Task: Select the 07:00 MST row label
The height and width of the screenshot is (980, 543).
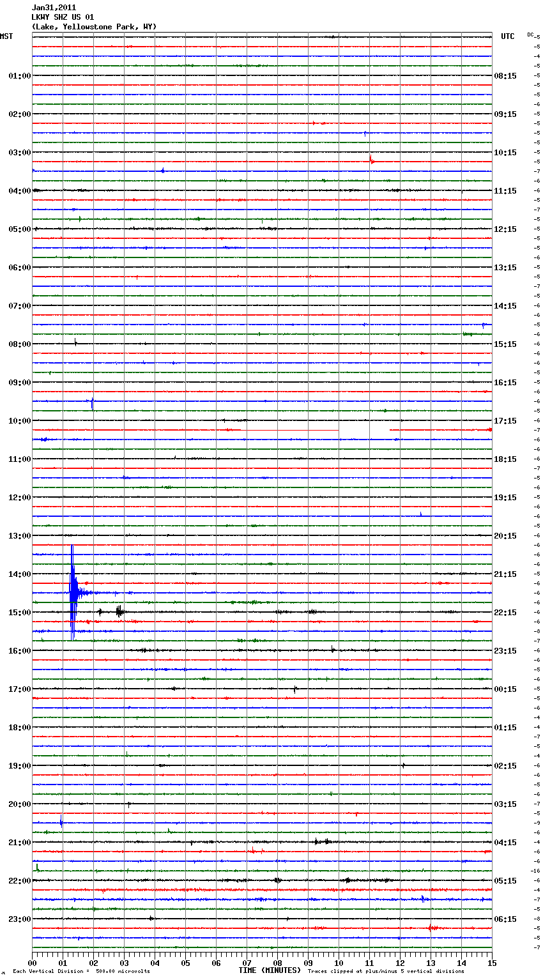Action: coord(20,306)
